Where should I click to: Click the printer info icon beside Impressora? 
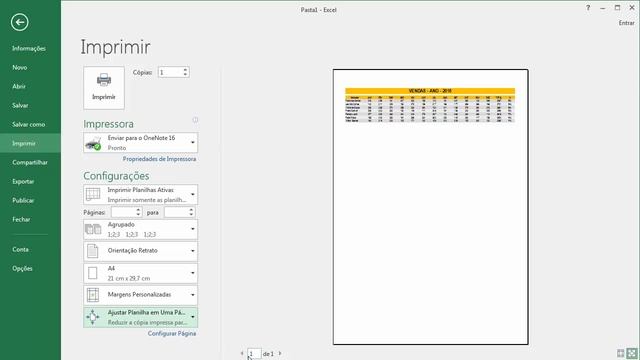[195, 120]
